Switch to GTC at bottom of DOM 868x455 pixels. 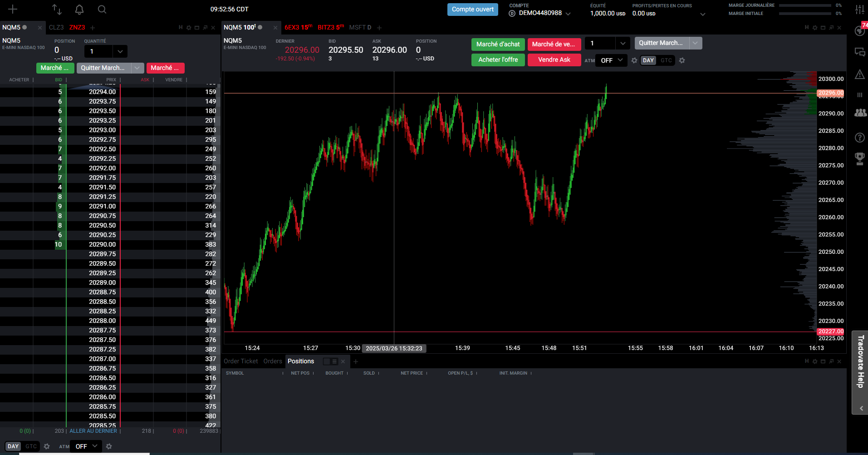31,446
